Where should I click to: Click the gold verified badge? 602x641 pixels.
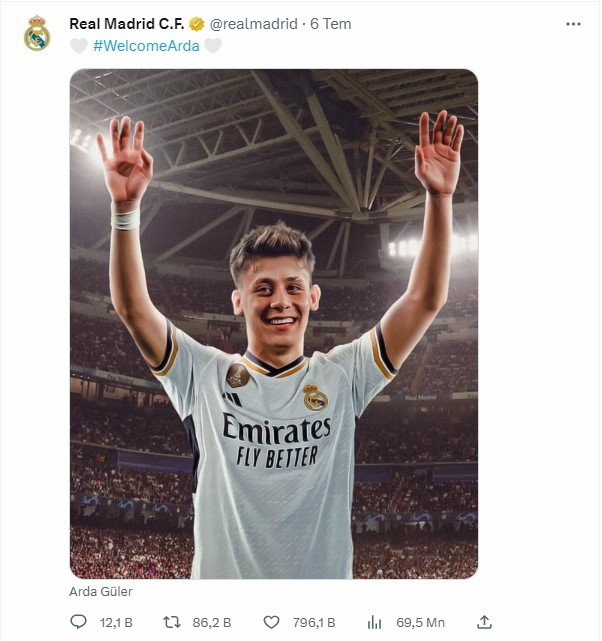point(198,23)
